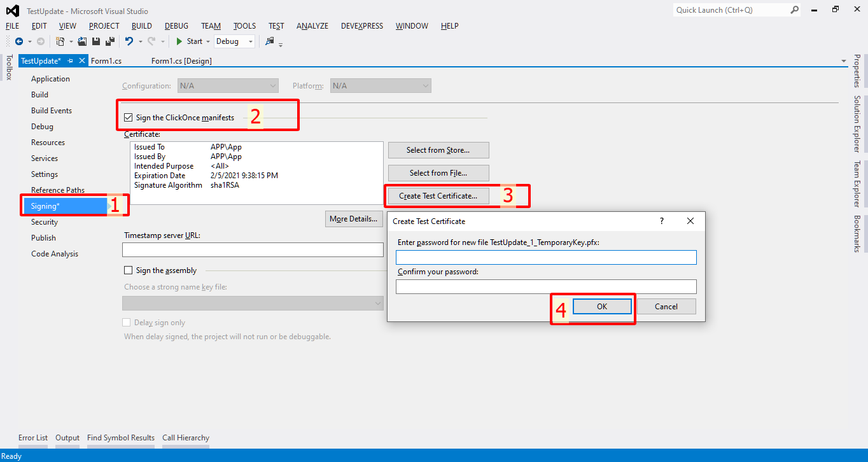
Task: Click the Create Test Certificate button
Action: click(438, 196)
